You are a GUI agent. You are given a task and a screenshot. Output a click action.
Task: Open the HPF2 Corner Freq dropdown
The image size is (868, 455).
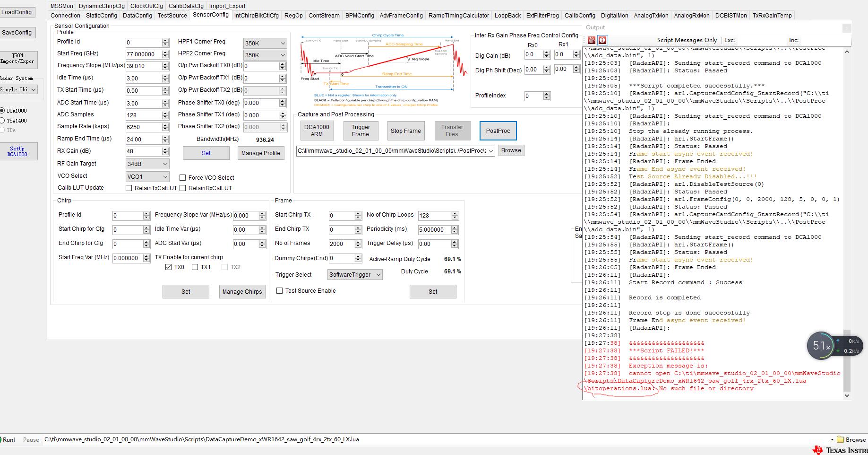tap(265, 55)
